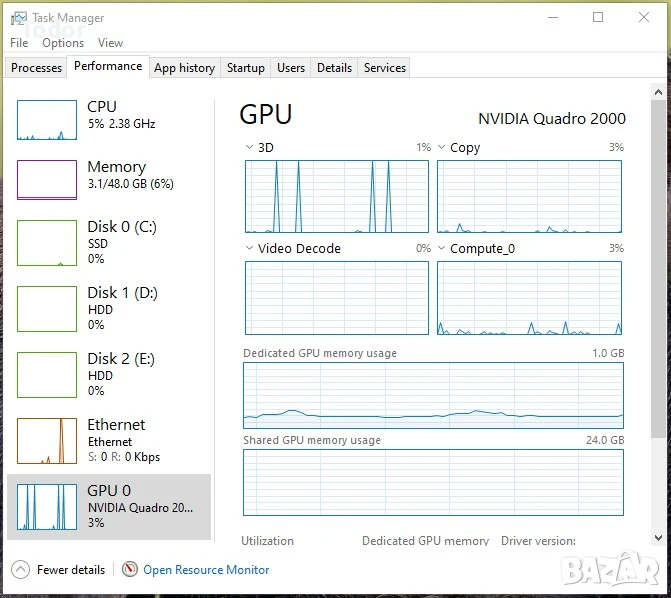The width and height of the screenshot is (671, 598).
Task: Open the 3D engine dropdown chevron
Action: (x=249, y=147)
